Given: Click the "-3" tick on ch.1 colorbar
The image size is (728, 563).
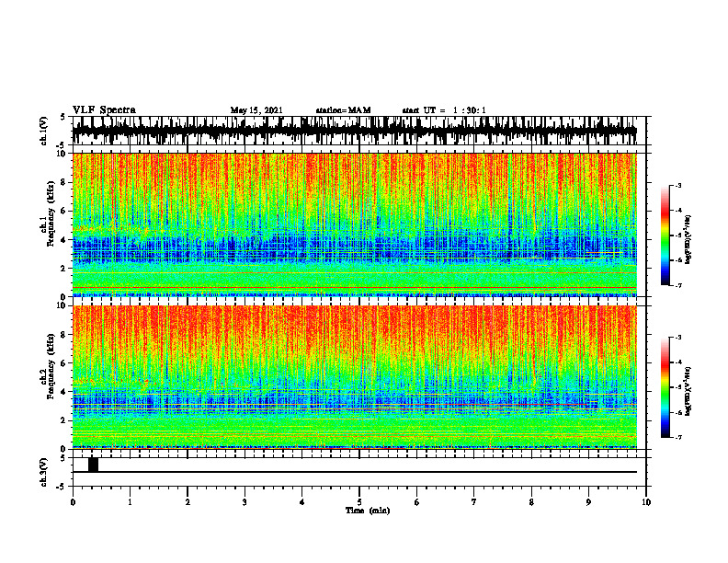Looking at the screenshot, I should 678,185.
